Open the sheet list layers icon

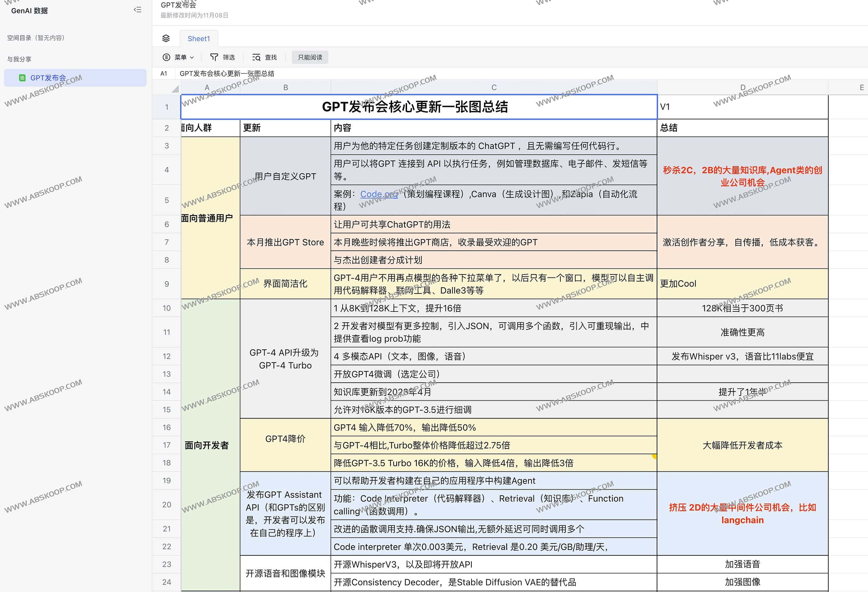(166, 38)
